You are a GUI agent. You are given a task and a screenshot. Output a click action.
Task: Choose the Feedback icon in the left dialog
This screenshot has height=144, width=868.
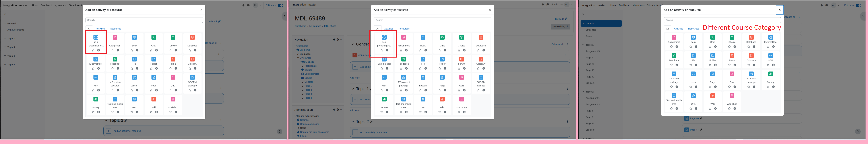[115, 59]
